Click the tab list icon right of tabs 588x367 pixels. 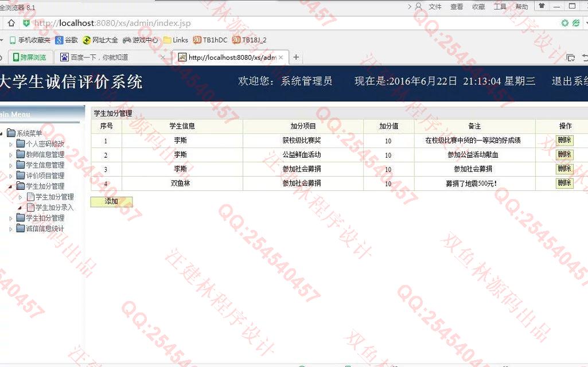570,58
